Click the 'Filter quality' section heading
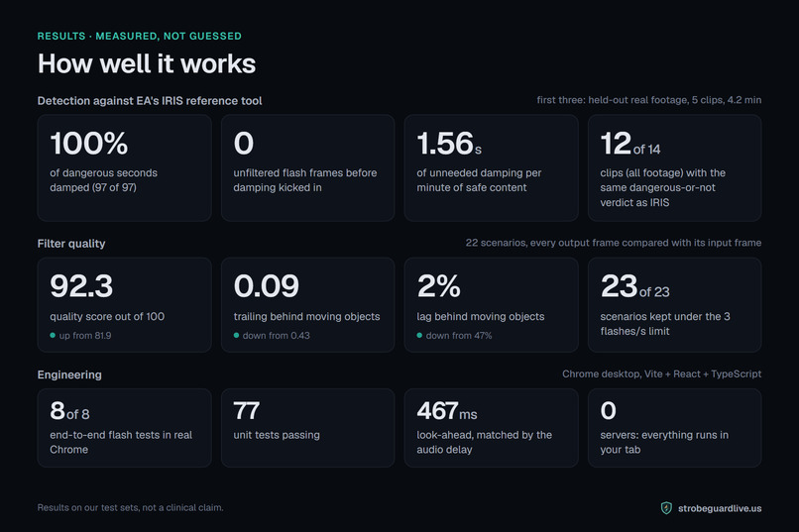 tap(71, 244)
